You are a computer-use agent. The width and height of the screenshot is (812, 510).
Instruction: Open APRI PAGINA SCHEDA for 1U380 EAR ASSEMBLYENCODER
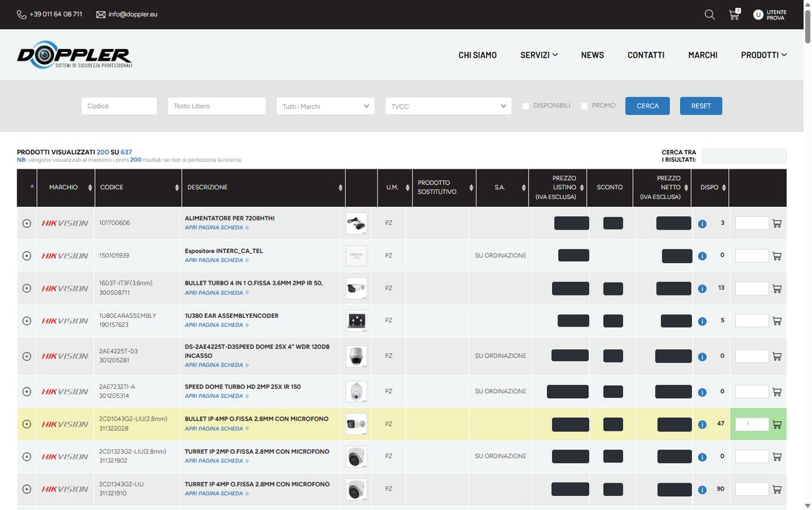click(216, 325)
